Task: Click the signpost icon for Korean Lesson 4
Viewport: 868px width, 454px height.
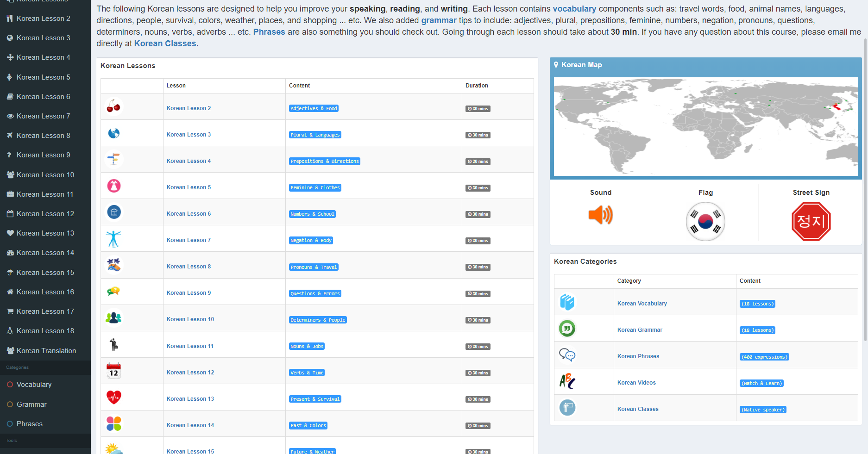Action: (113, 159)
